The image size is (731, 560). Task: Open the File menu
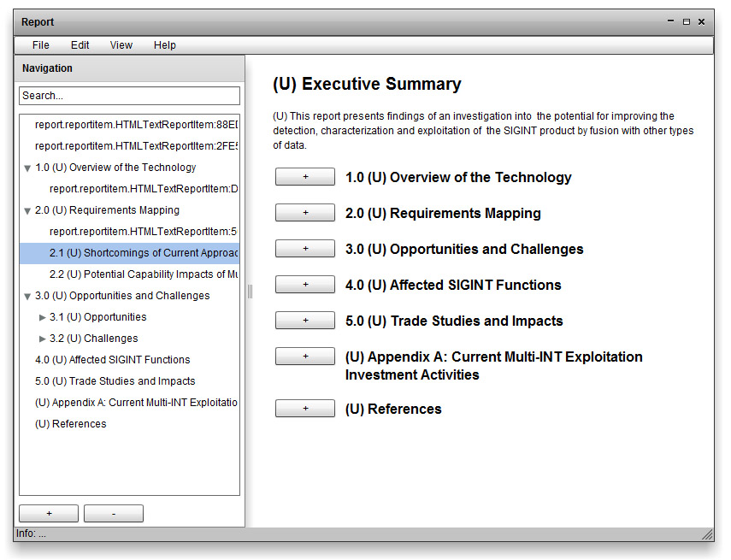point(40,45)
